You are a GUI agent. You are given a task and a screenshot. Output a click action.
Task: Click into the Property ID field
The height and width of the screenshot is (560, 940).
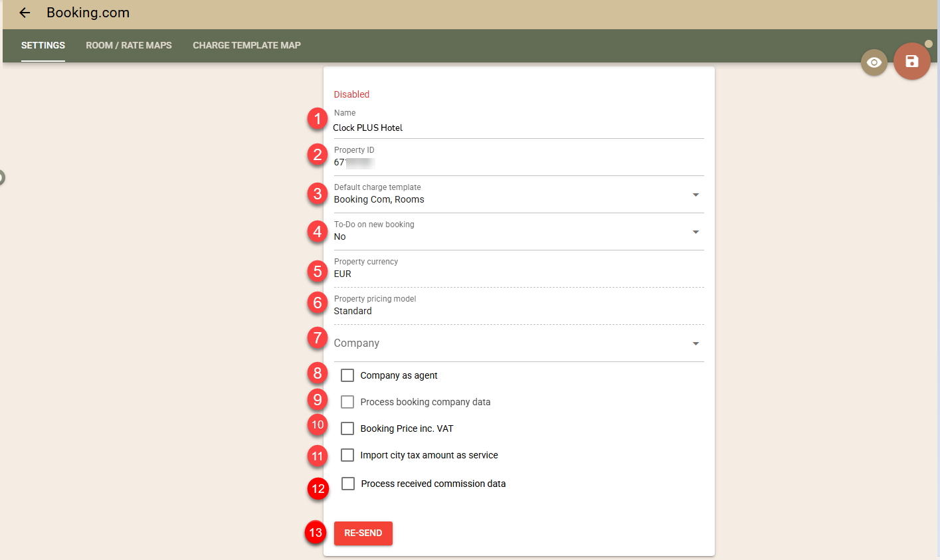click(x=519, y=162)
